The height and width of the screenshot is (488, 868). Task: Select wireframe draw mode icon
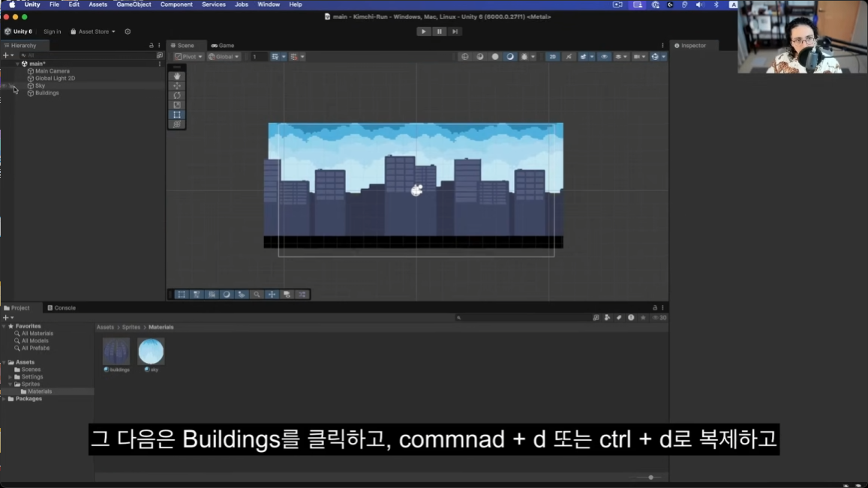(x=465, y=56)
